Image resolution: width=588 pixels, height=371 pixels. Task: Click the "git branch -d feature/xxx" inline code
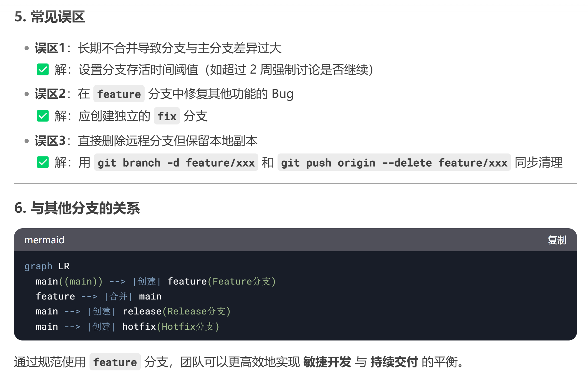point(176,162)
